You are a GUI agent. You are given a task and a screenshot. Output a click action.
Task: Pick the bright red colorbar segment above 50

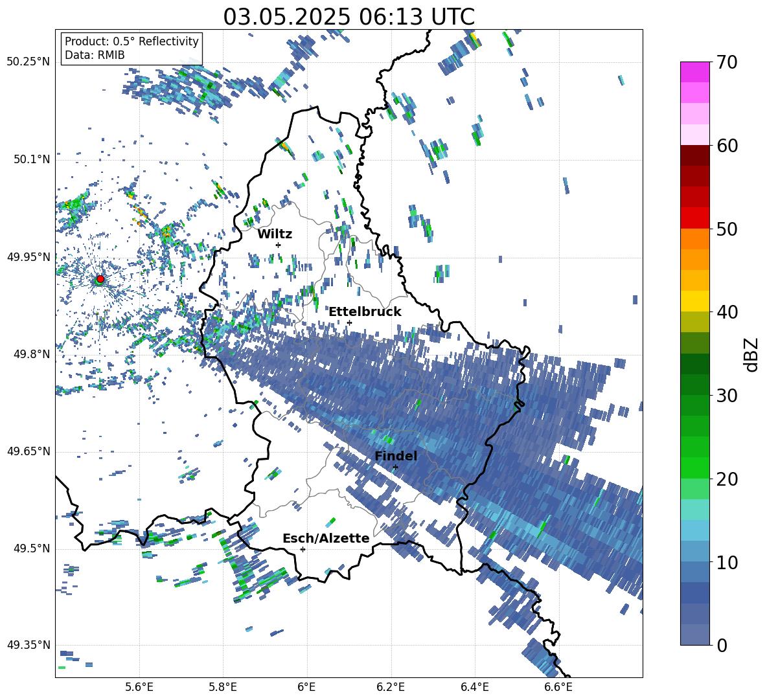pyautogui.click(x=694, y=218)
